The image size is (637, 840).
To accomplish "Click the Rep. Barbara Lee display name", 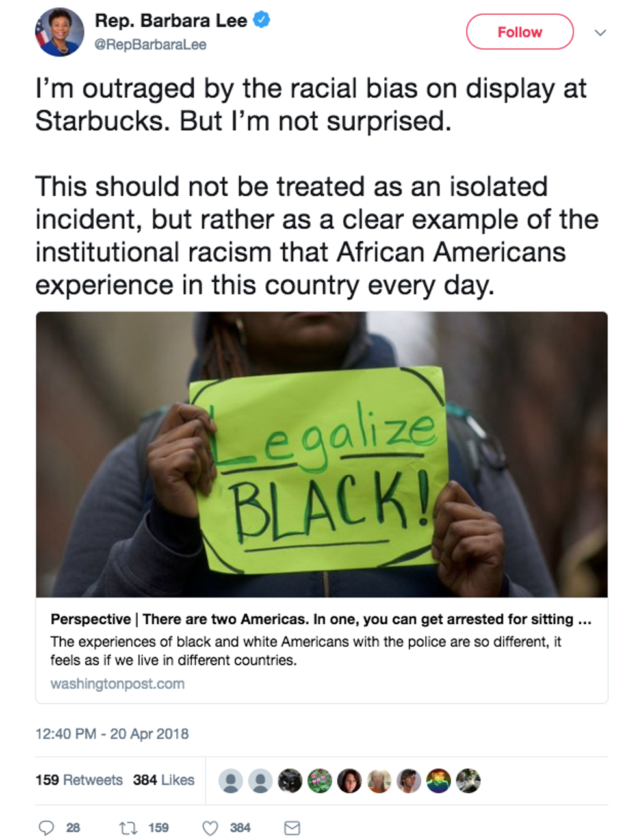I will (x=171, y=21).
